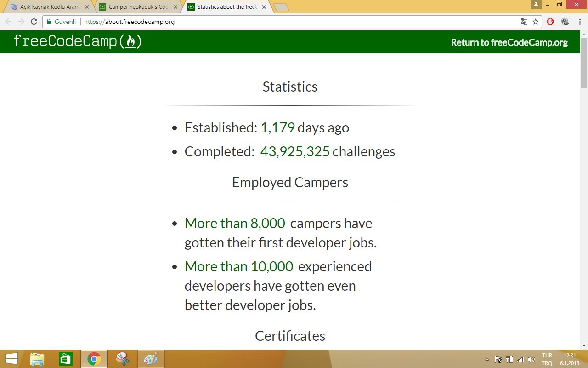Go back using the browser back arrow
The image size is (588, 368).
(x=8, y=22)
